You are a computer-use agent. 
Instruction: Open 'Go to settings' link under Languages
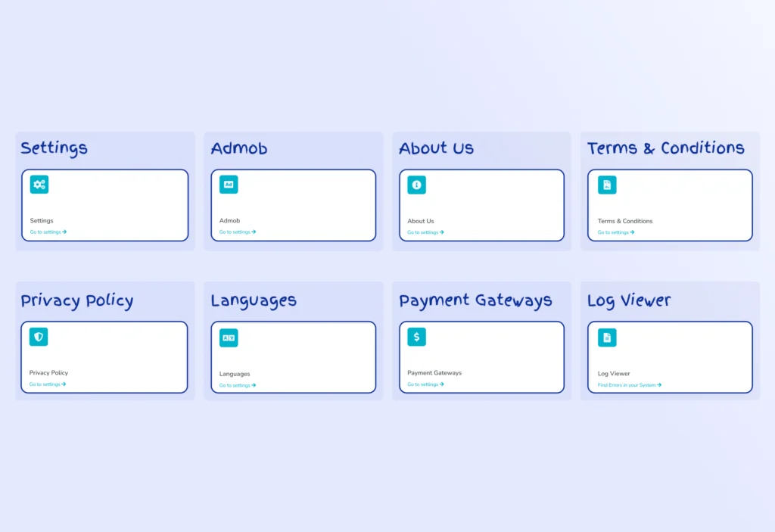(x=237, y=385)
